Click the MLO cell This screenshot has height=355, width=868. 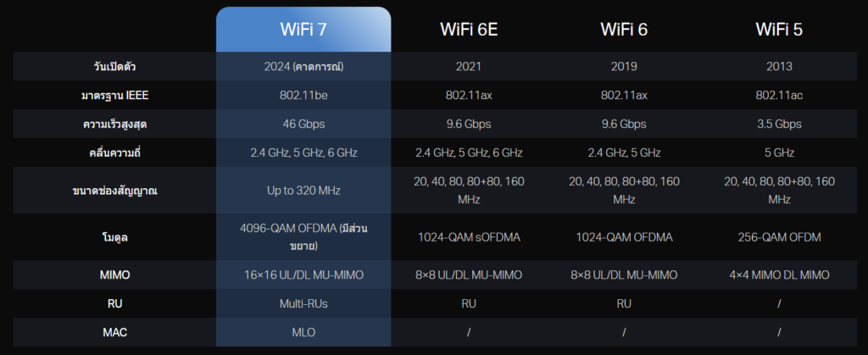pyautogui.click(x=303, y=332)
